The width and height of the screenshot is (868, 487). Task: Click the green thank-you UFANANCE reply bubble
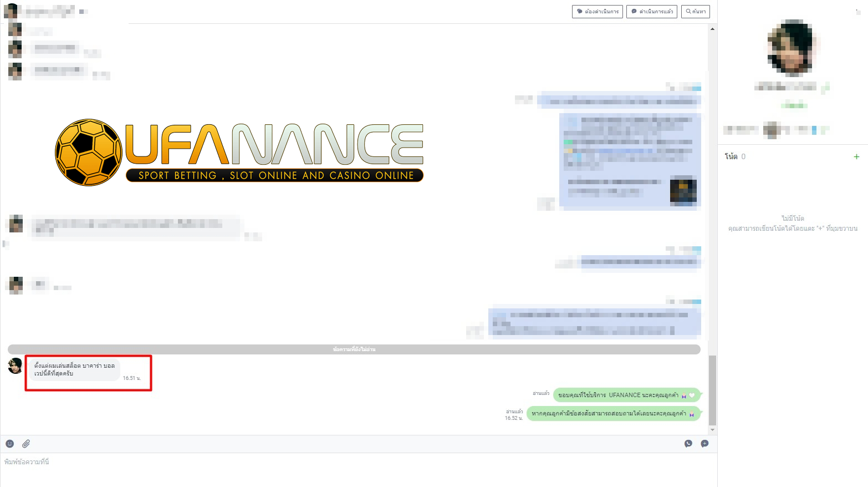626,395
